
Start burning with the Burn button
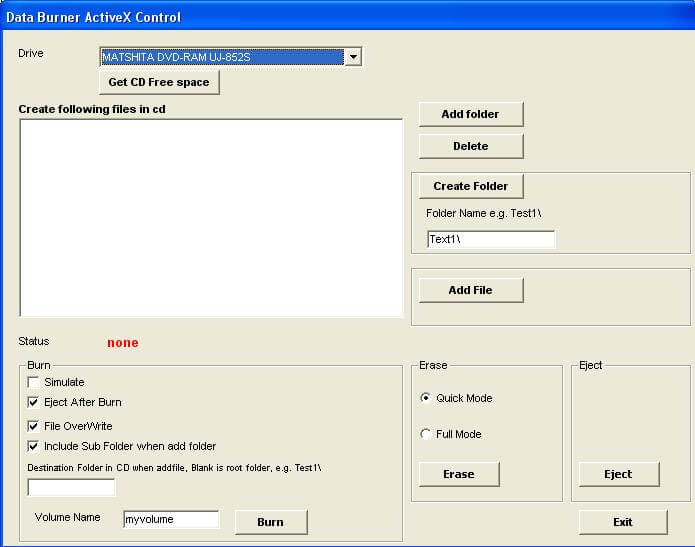(x=270, y=522)
